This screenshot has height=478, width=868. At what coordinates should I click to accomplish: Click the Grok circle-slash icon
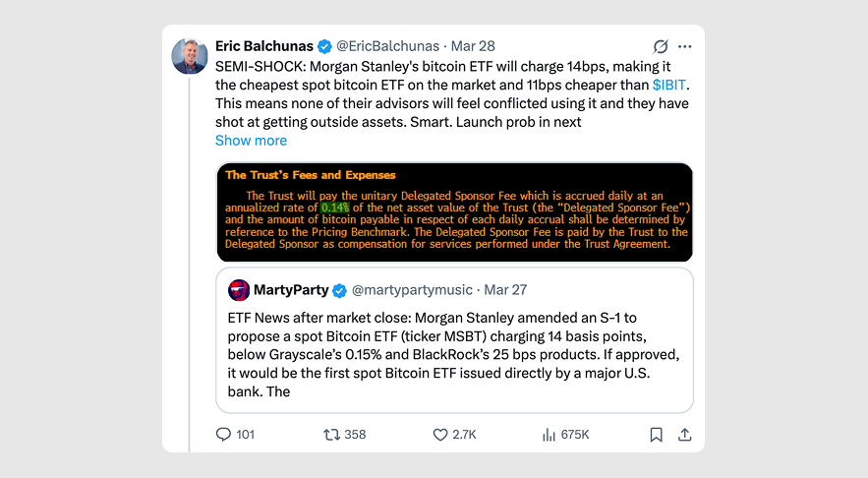[661, 47]
